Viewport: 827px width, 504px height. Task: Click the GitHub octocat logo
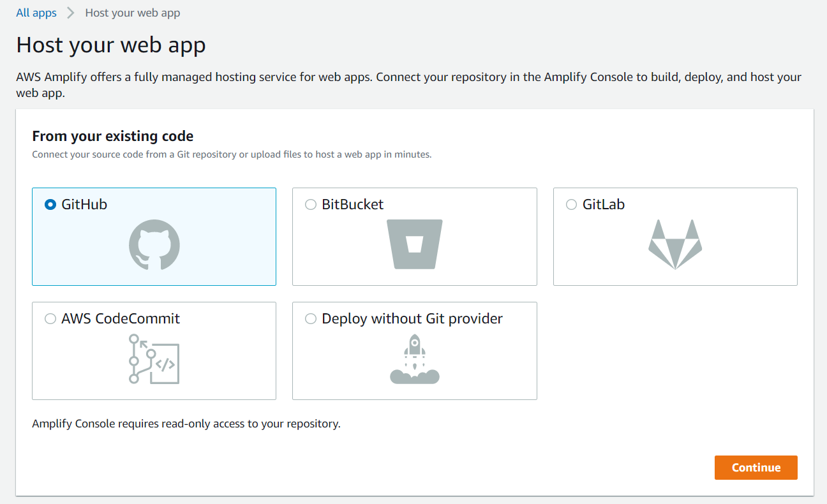point(154,246)
